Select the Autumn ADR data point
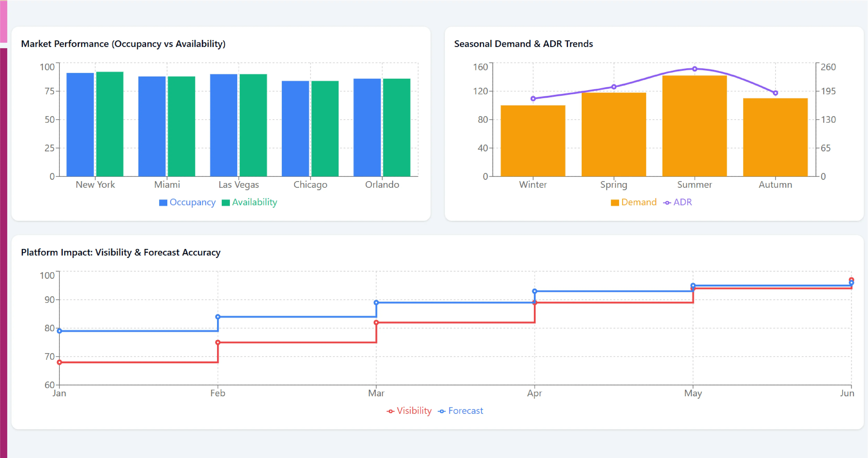 pyautogui.click(x=775, y=93)
